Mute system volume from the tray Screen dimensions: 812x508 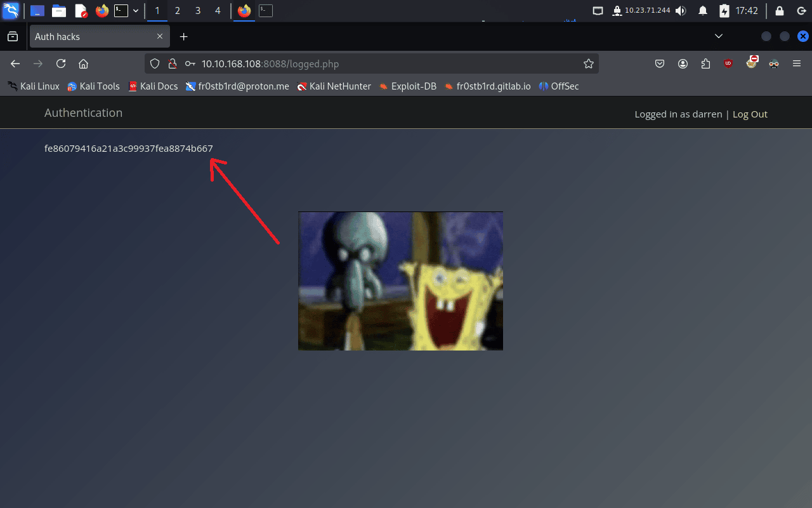click(681, 11)
